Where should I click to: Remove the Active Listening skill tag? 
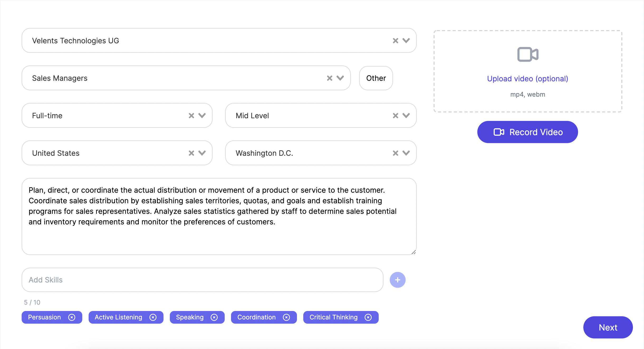click(153, 317)
